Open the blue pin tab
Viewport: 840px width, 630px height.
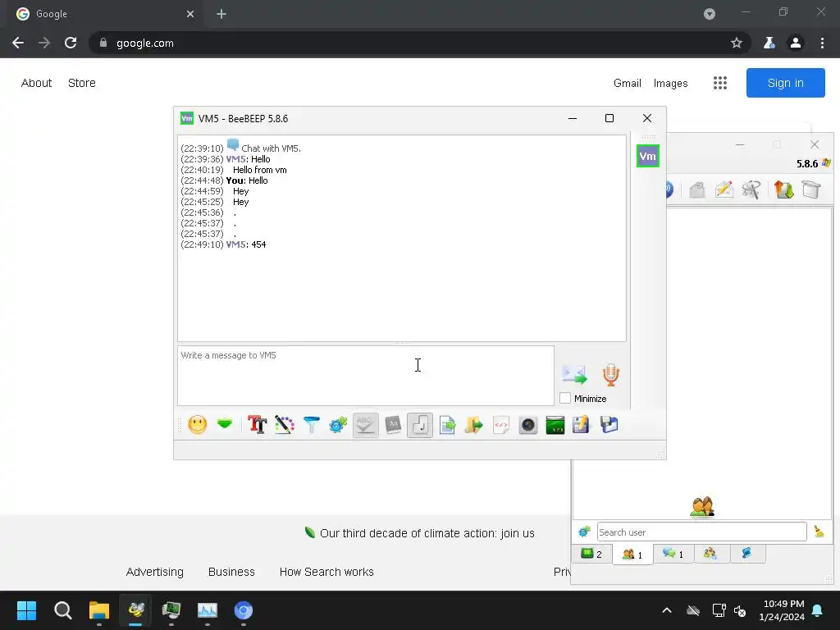tap(747, 554)
